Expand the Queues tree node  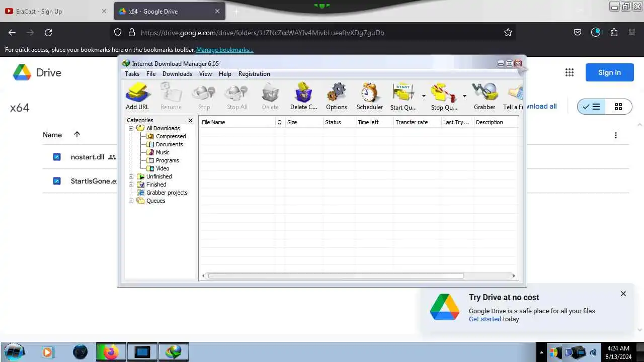131,201
